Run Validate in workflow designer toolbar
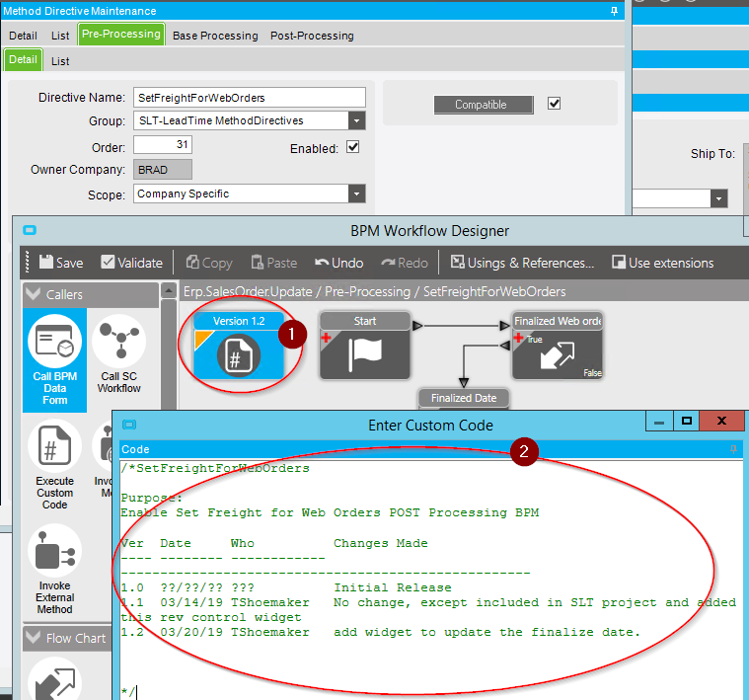749x700 pixels. (132, 263)
